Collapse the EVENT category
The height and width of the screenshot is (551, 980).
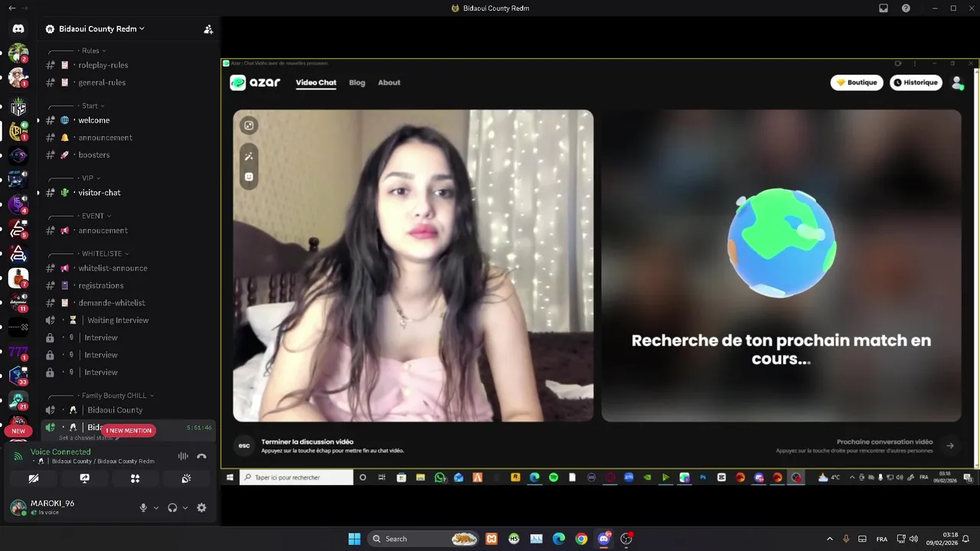pos(96,216)
